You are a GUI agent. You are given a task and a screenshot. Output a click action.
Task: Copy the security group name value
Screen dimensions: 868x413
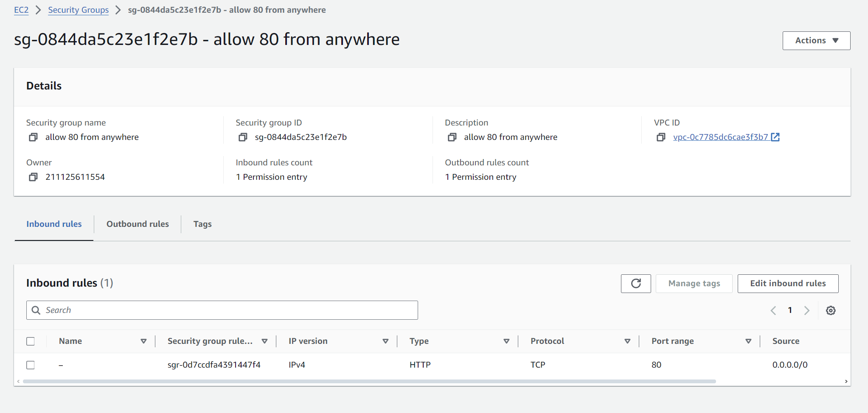pyautogui.click(x=33, y=137)
